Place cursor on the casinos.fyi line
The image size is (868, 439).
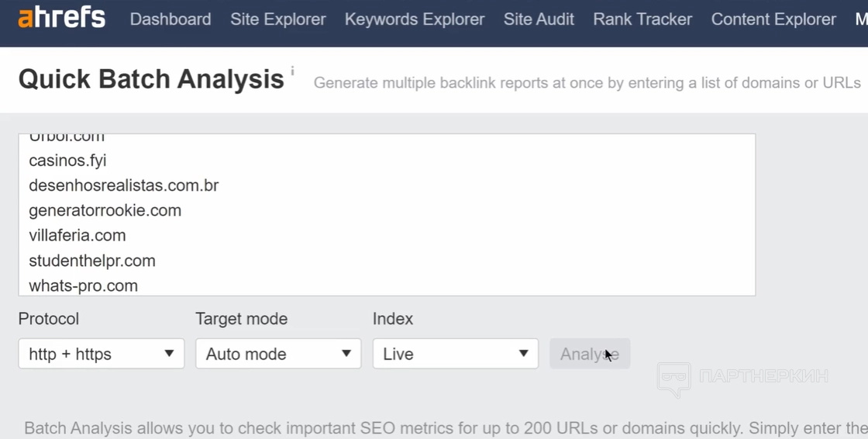67,161
